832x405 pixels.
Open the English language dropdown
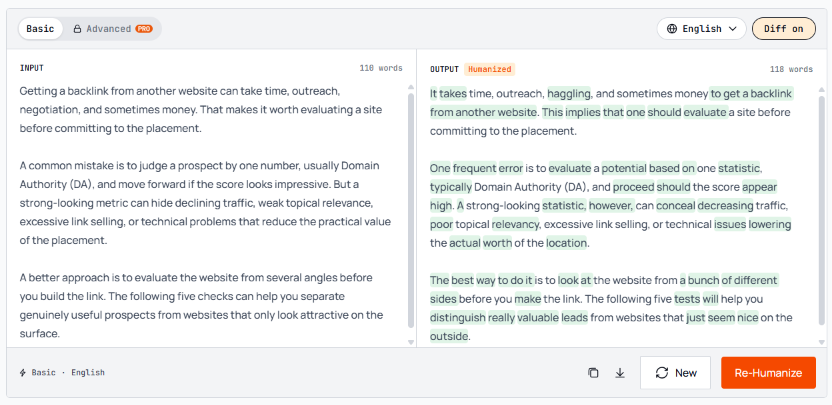pos(701,29)
